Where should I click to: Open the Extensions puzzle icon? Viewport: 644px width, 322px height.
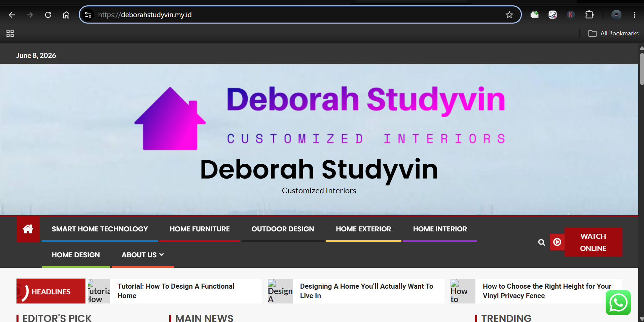[589, 15]
